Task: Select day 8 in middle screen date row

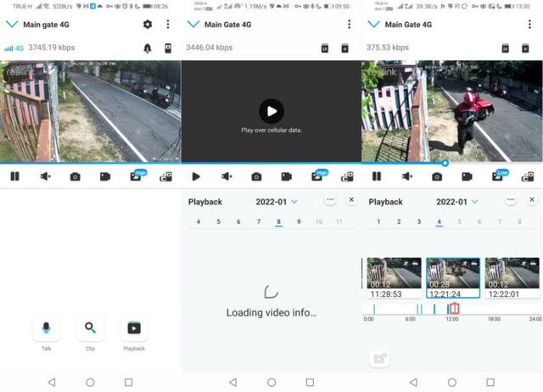Action: pyautogui.click(x=279, y=221)
